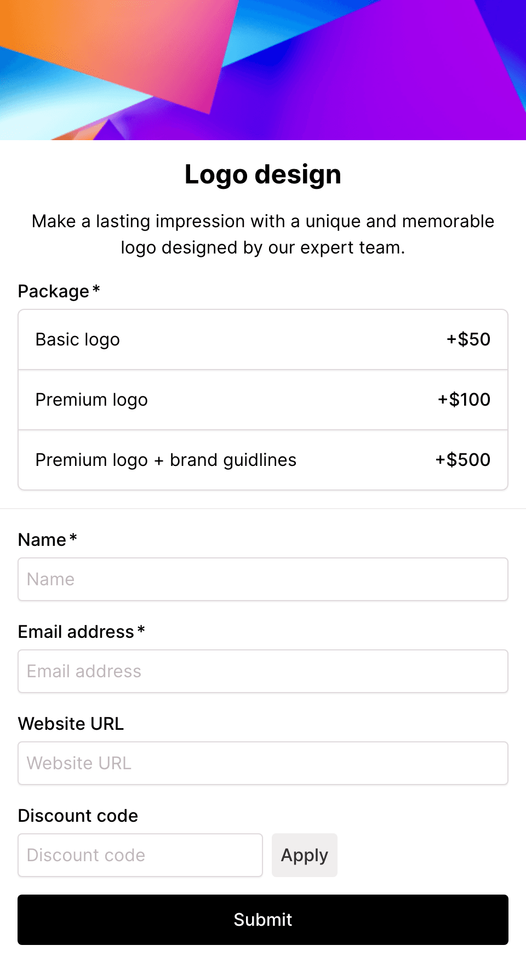This screenshot has height=980, width=526.
Task: Pick Premium logo + brand guidlines option
Action: (x=263, y=460)
